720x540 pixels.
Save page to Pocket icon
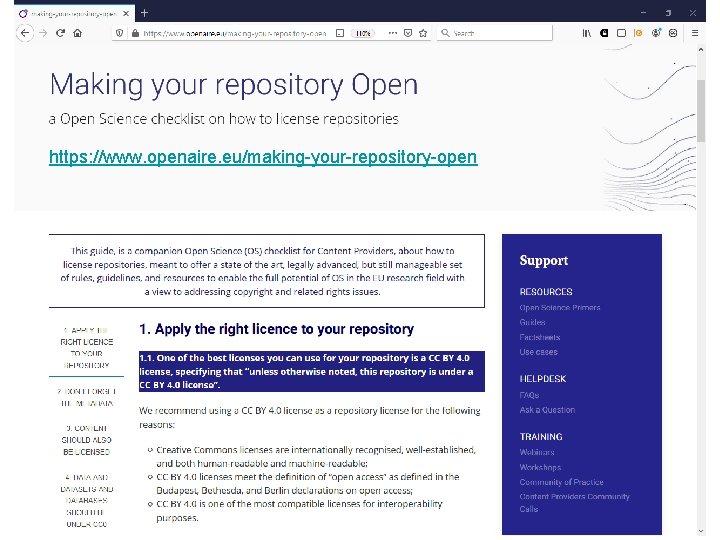pyautogui.click(x=408, y=33)
